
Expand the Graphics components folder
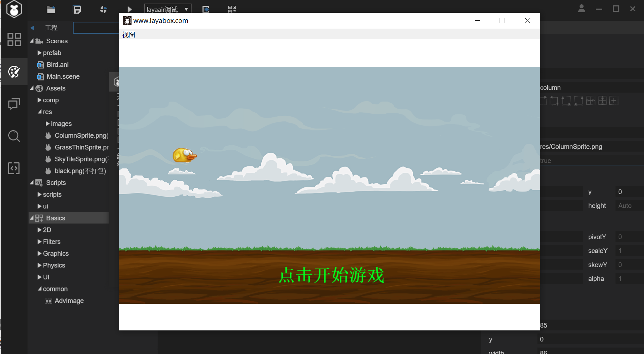pyautogui.click(x=39, y=254)
